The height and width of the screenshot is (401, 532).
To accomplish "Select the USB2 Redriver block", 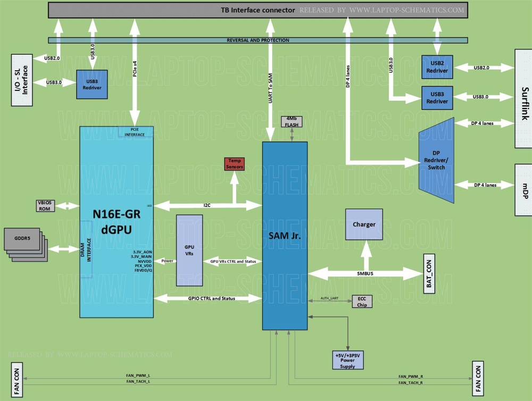I will coord(437,68).
